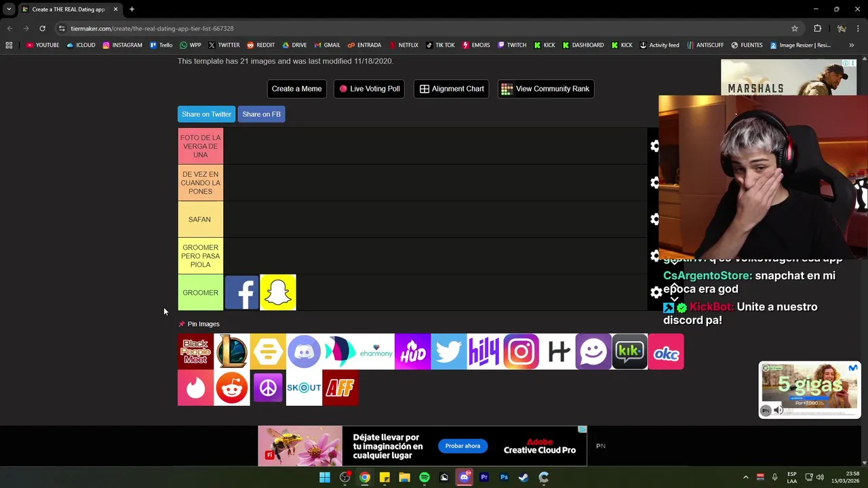Pick the HUD app image
The height and width of the screenshot is (488, 868).
(x=412, y=352)
